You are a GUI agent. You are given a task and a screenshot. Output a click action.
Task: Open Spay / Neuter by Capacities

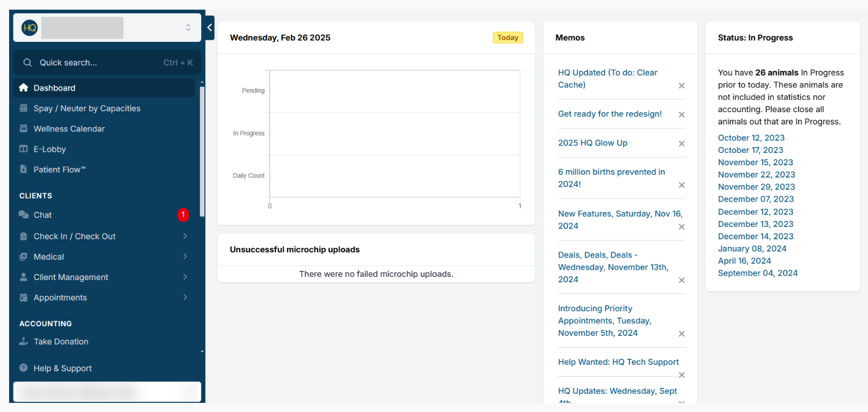click(87, 108)
